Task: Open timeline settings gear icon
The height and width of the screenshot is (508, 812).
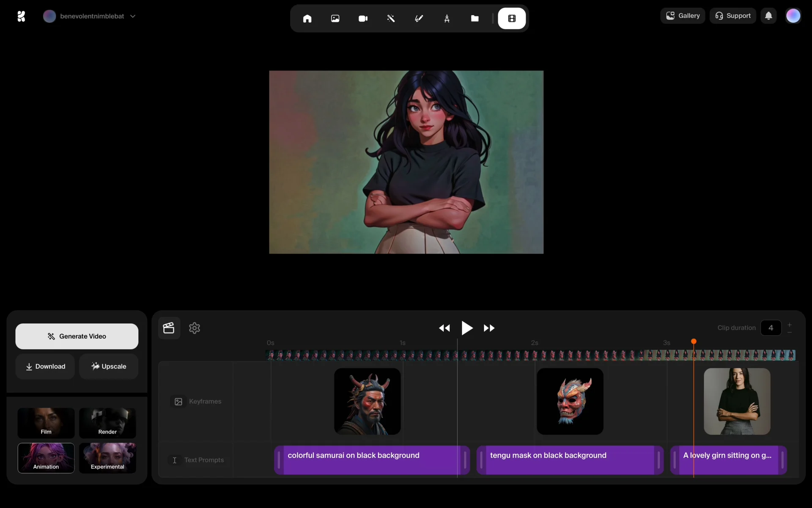Action: coord(195,328)
